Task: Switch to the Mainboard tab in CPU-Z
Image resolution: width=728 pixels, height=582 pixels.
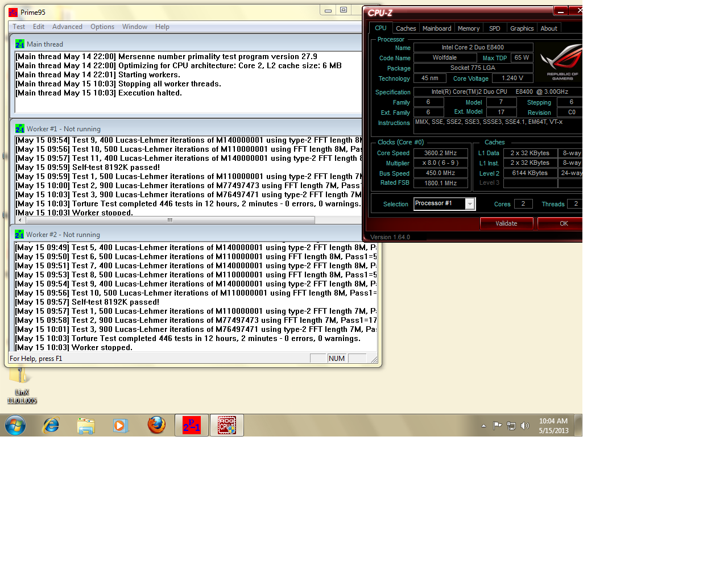Action: [437, 28]
